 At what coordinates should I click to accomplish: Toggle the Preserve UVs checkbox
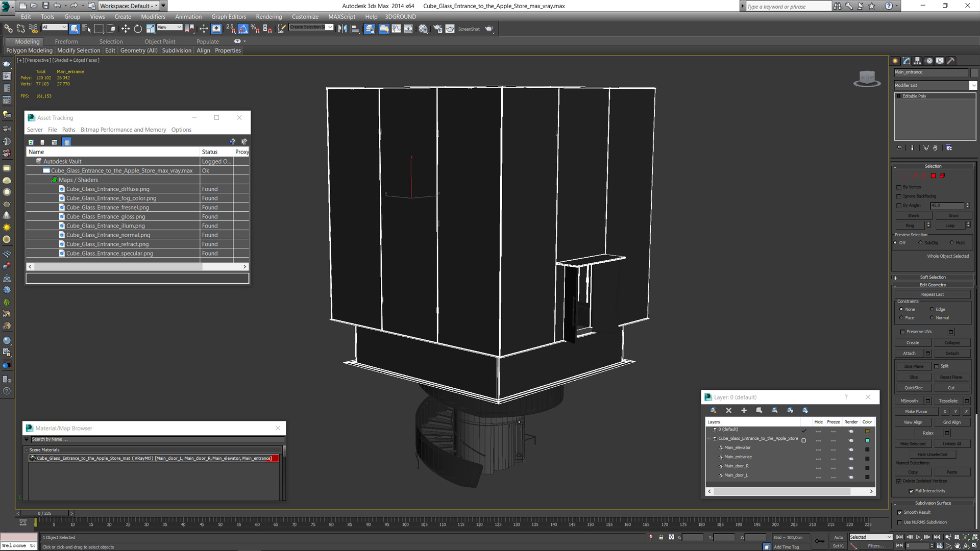pos(902,332)
